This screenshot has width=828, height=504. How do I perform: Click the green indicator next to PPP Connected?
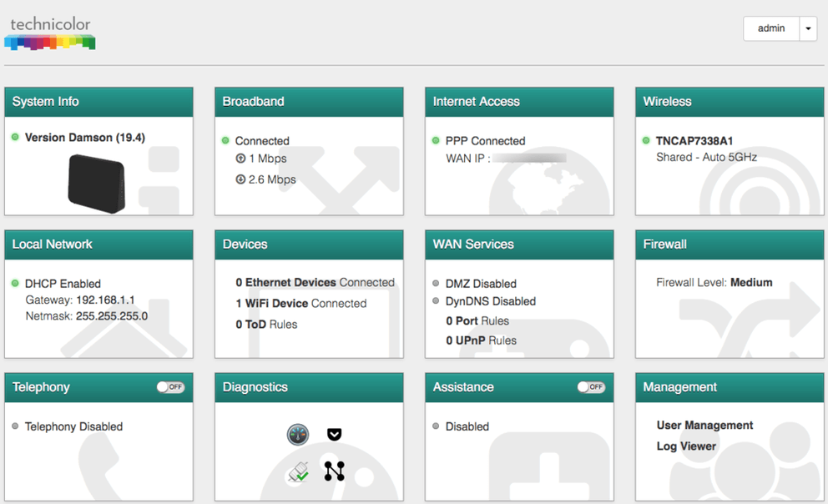pos(434,141)
